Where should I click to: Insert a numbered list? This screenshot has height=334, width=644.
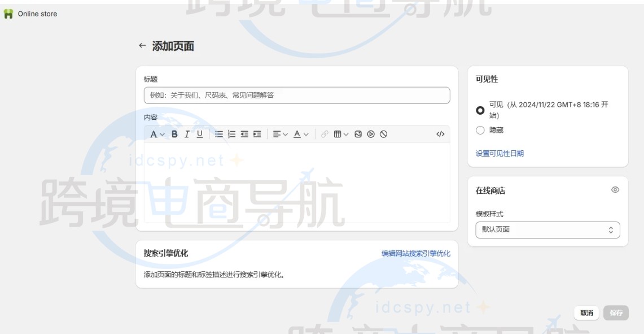[231, 134]
